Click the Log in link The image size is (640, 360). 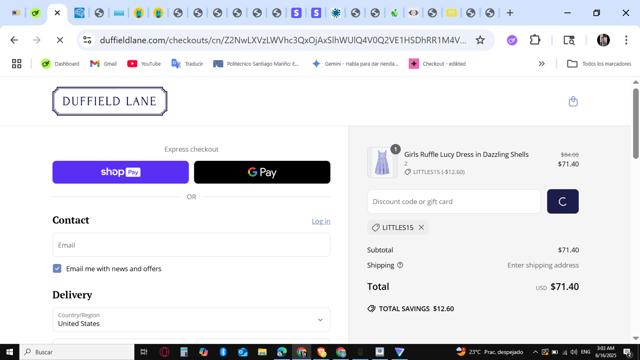(x=321, y=221)
